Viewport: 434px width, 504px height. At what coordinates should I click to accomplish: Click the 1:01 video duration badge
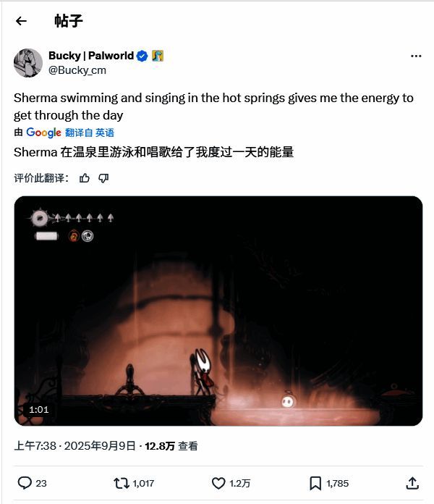tap(39, 410)
